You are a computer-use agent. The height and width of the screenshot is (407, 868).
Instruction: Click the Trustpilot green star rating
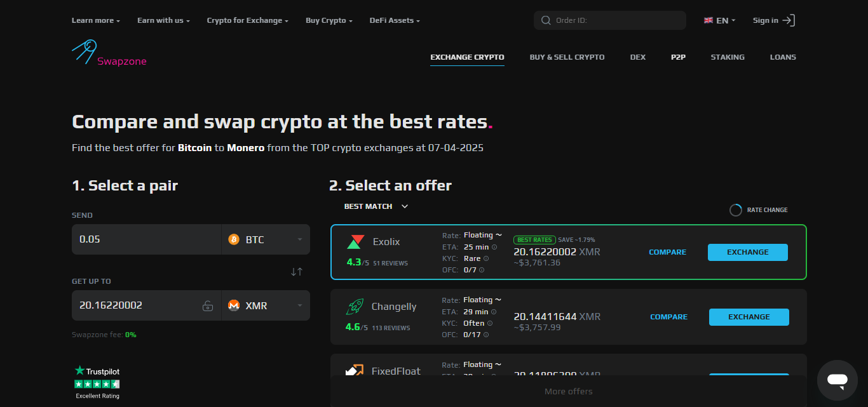pyautogui.click(x=97, y=384)
